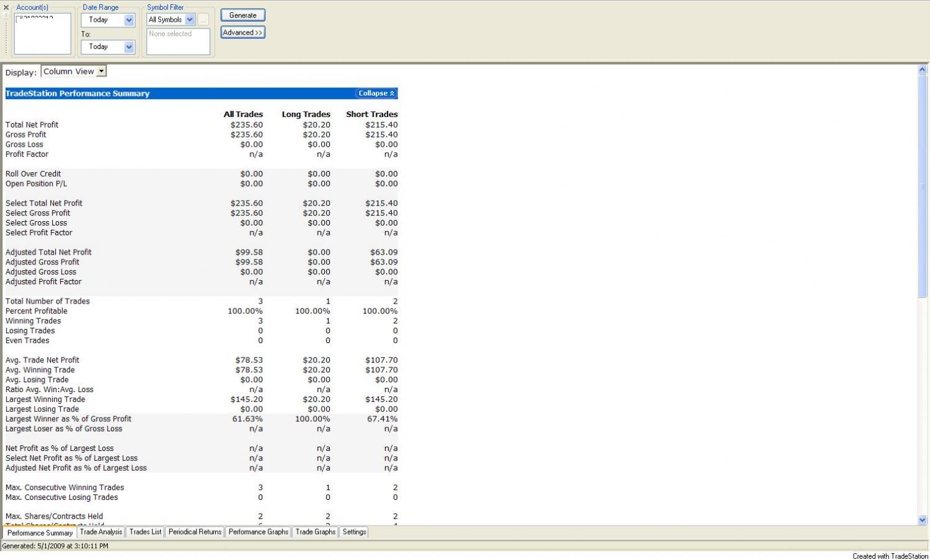
Task: Click the 'Select Profit Factor' label
Action: click(x=39, y=233)
